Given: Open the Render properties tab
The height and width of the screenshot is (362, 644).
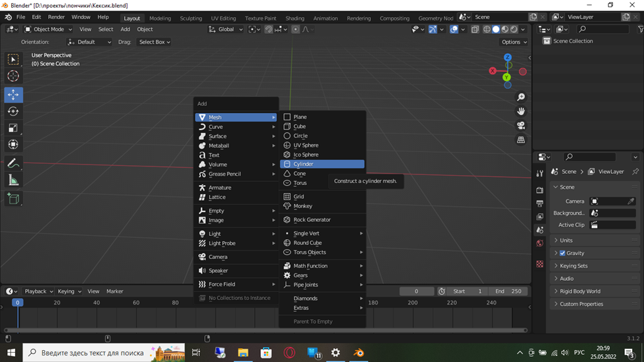Looking at the screenshot, I should [540, 190].
